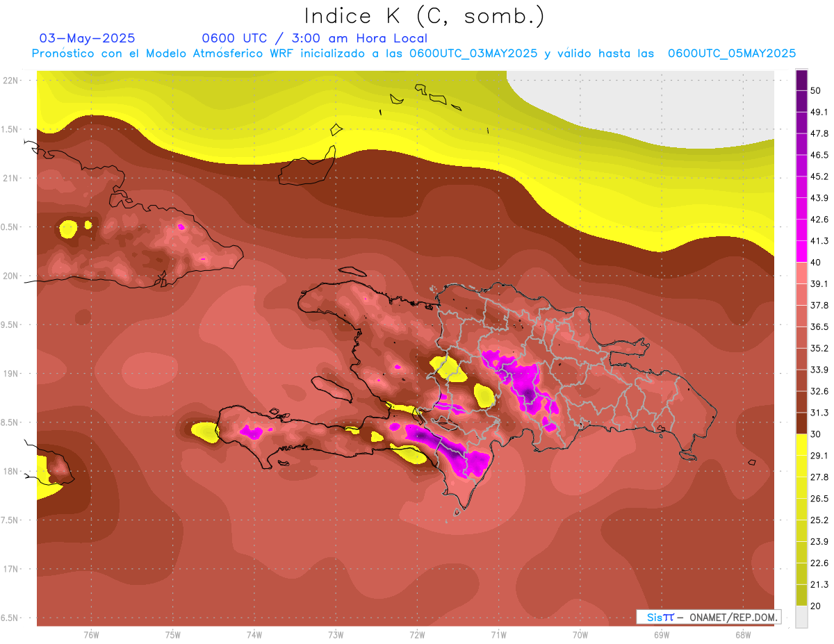Click the "40" value on the color scale

tap(817, 263)
